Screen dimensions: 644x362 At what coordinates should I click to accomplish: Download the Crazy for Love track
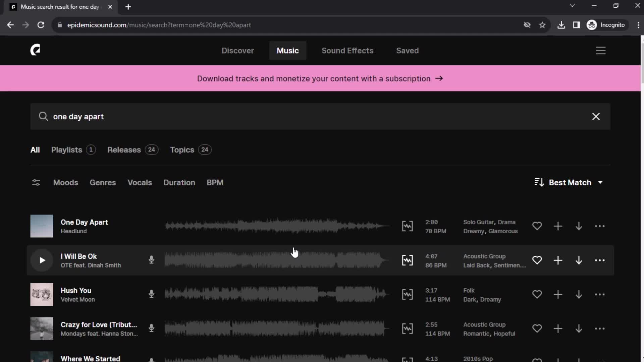pyautogui.click(x=579, y=329)
